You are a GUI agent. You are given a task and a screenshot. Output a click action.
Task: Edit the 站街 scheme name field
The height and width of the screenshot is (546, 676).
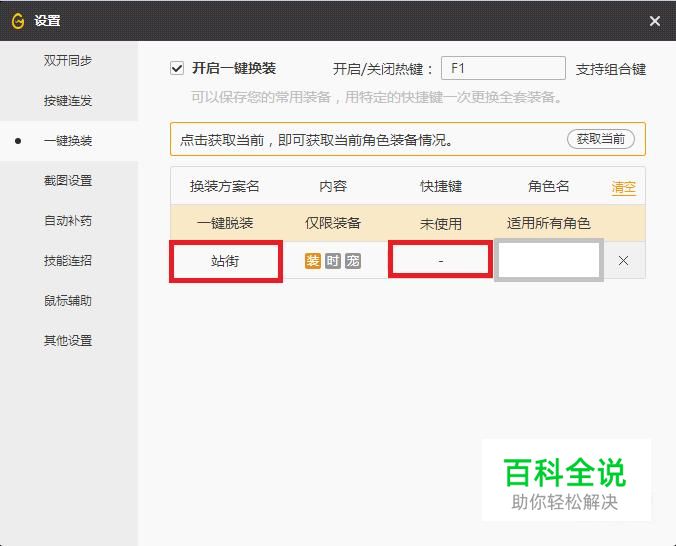coord(226,261)
